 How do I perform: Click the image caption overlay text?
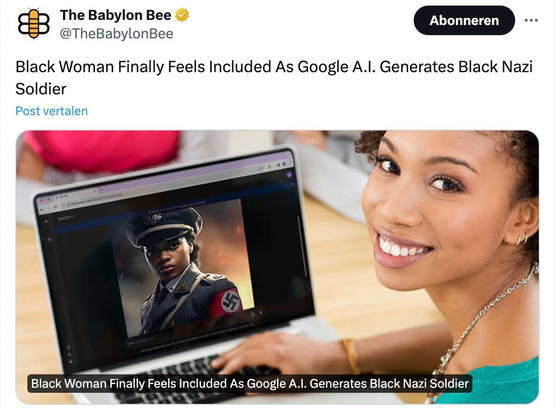click(250, 384)
